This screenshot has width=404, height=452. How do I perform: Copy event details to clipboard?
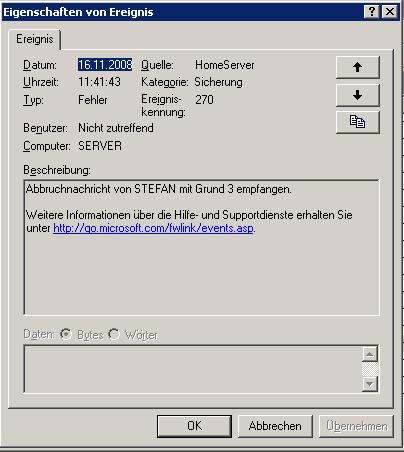click(358, 122)
